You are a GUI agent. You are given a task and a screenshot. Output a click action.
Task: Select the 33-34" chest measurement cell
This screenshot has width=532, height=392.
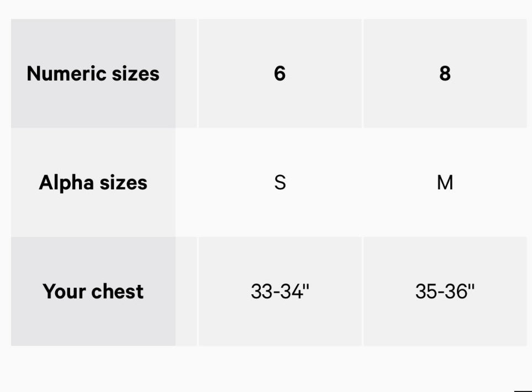pos(280,292)
